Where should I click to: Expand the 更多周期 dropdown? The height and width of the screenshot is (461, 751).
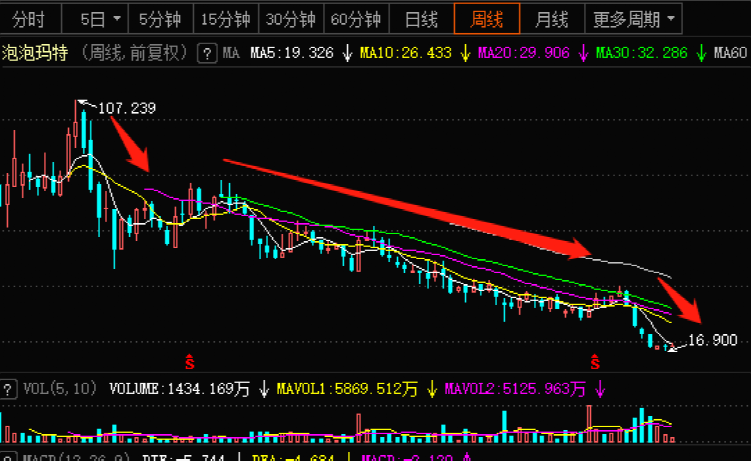coord(634,19)
